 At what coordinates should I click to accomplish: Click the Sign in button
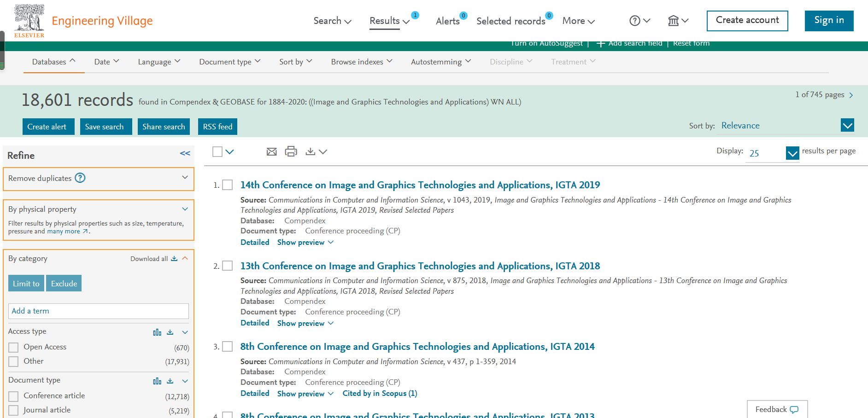pos(829,21)
